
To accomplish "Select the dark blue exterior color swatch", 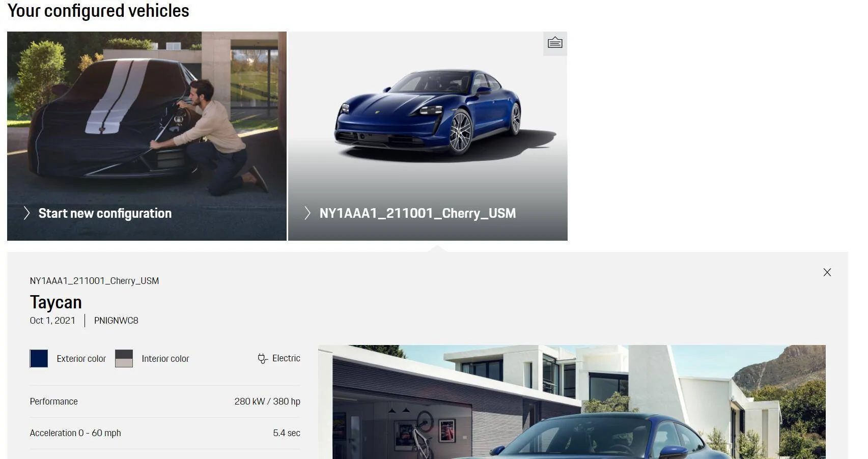I will click(x=39, y=359).
